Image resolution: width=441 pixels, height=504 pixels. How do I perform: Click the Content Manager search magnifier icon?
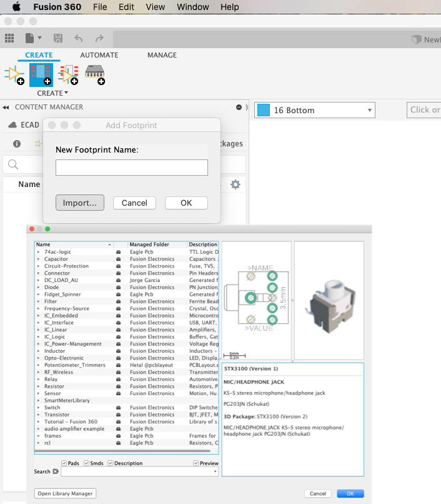click(x=13, y=164)
